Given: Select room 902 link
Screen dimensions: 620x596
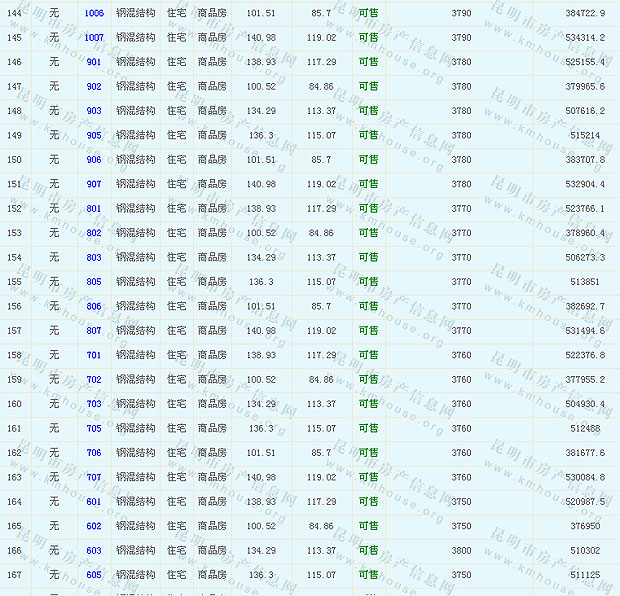Looking at the screenshot, I should click(94, 86).
